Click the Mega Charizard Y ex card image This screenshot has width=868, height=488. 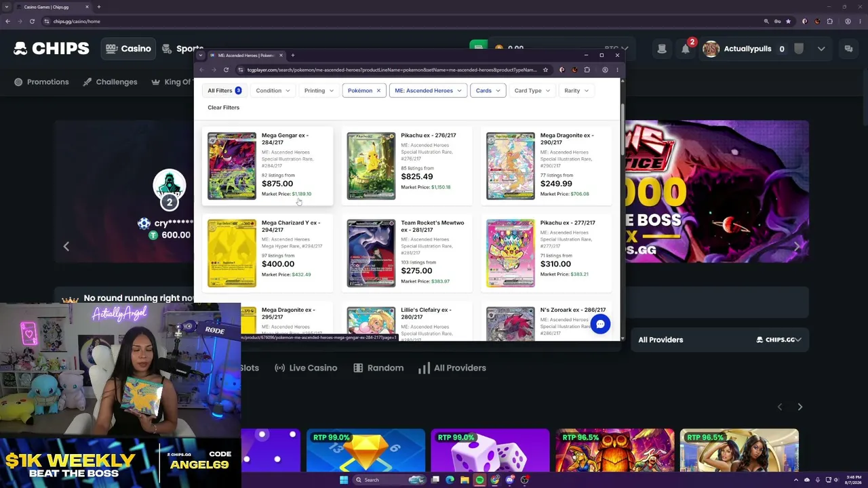tap(232, 253)
